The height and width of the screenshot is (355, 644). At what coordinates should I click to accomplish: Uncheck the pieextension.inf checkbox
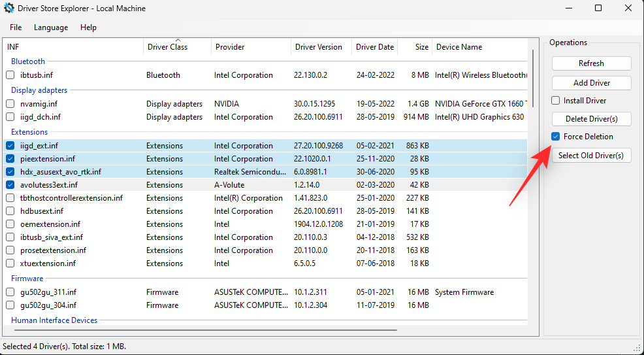[x=10, y=159]
